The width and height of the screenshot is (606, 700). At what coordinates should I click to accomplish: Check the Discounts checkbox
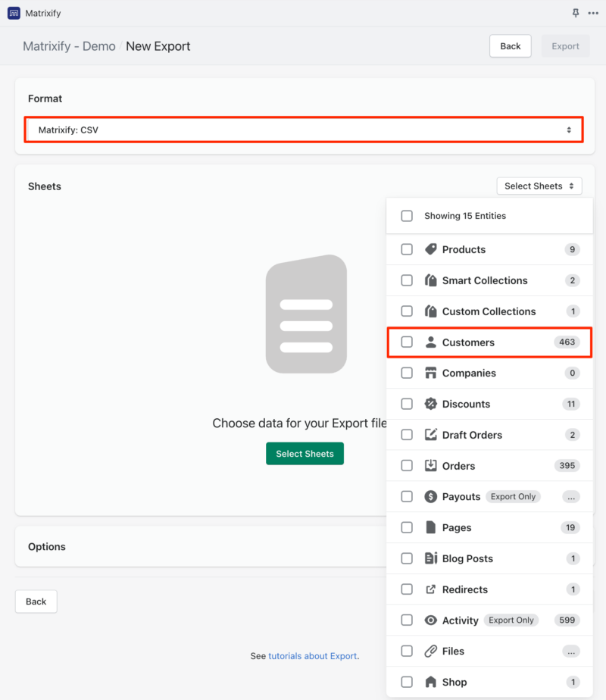click(x=407, y=404)
